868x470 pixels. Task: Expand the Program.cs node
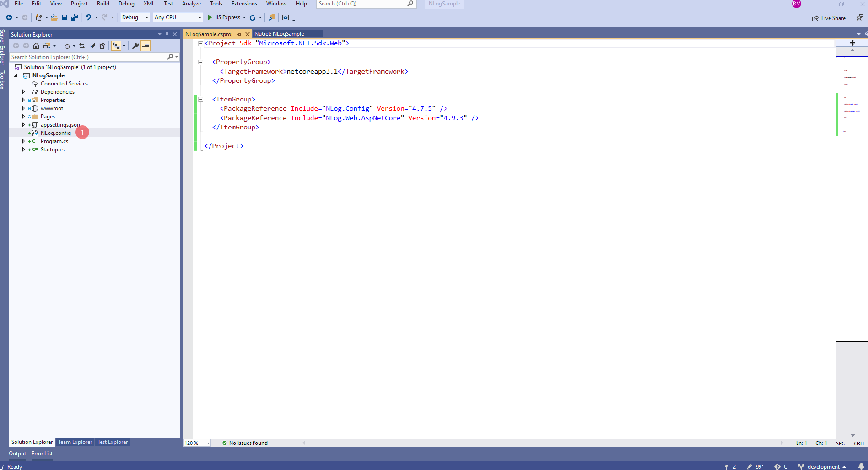pos(24,141)
